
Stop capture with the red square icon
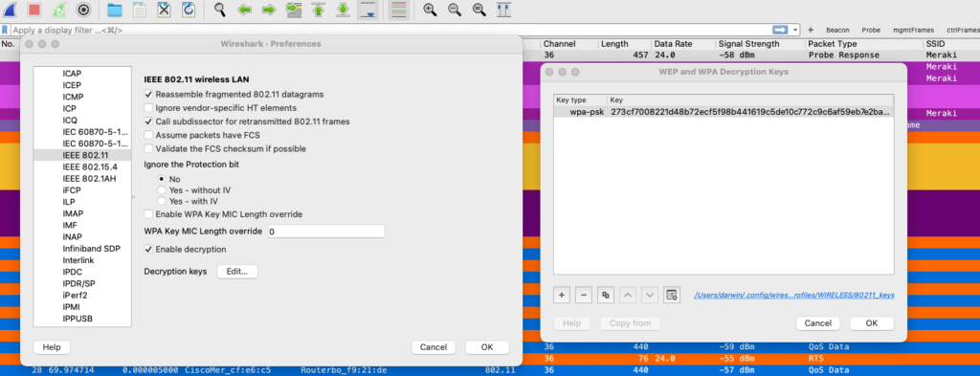[x=34, y=10]
